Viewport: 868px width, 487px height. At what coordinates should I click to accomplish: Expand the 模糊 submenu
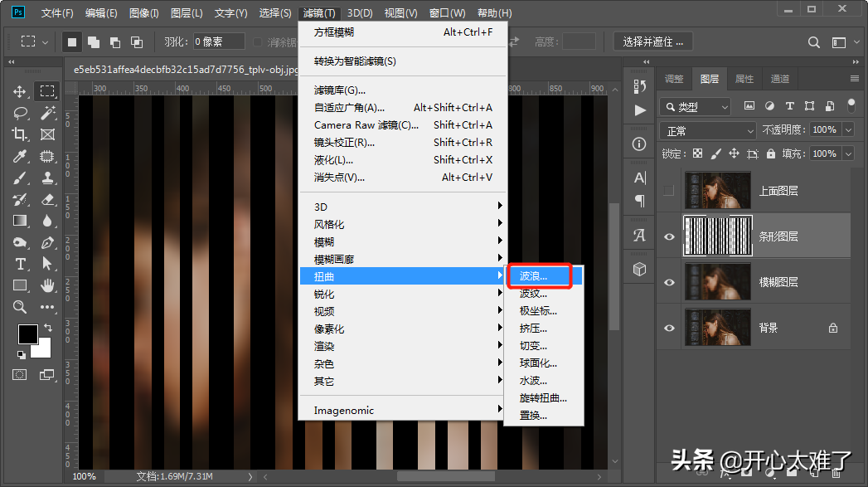402,241
